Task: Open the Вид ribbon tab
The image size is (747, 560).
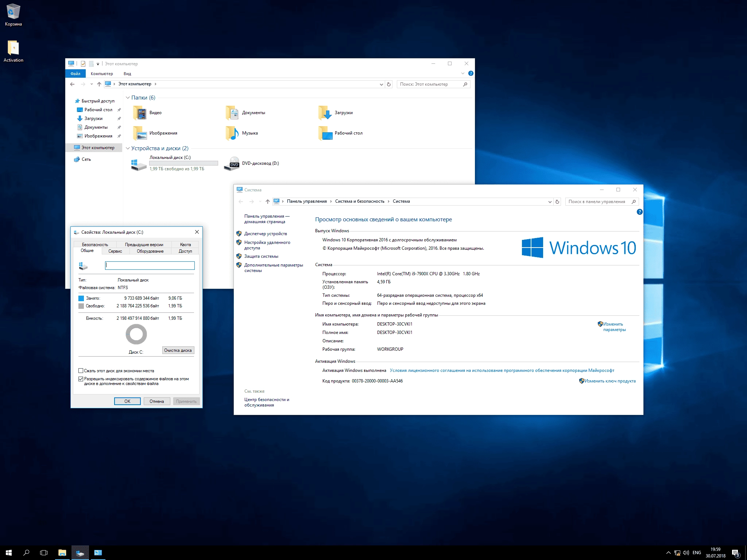Action: pos(127,74)
